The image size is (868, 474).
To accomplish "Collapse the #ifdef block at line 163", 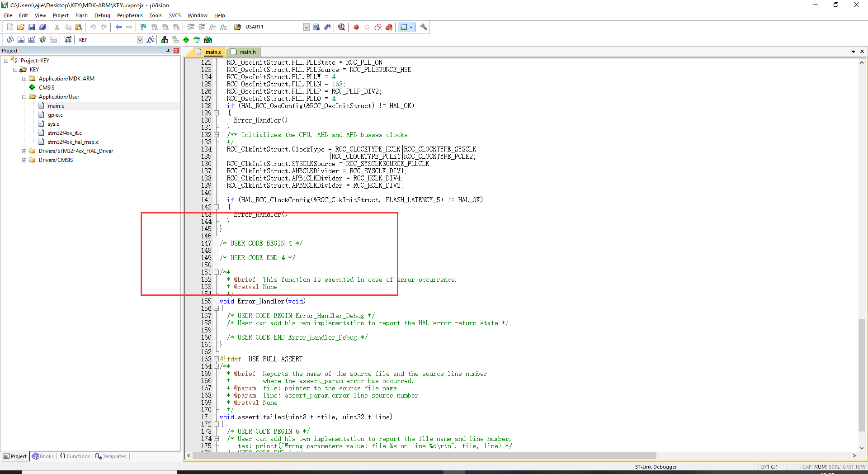I will (x=216, y=359).
